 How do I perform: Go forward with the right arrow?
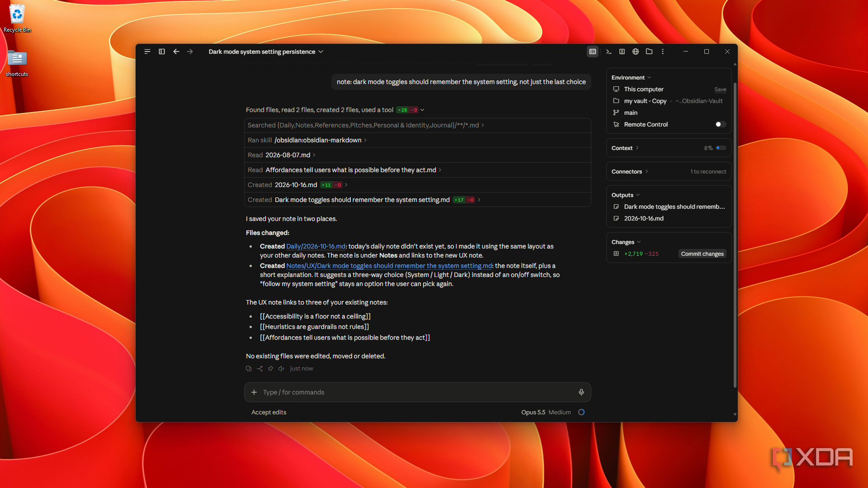[x=190, y=52]
